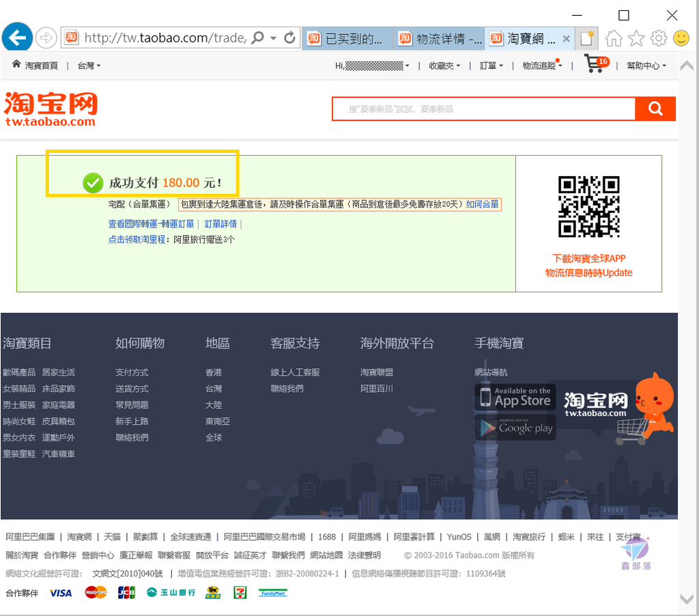This screenshot has height=616, width=699.
Task: Open 1688 footer link
Action: point(327,537)
